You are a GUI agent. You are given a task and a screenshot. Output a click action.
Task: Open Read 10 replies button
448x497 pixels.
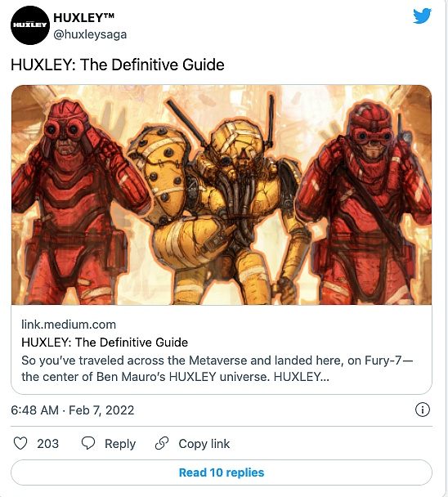coord(222,472)
